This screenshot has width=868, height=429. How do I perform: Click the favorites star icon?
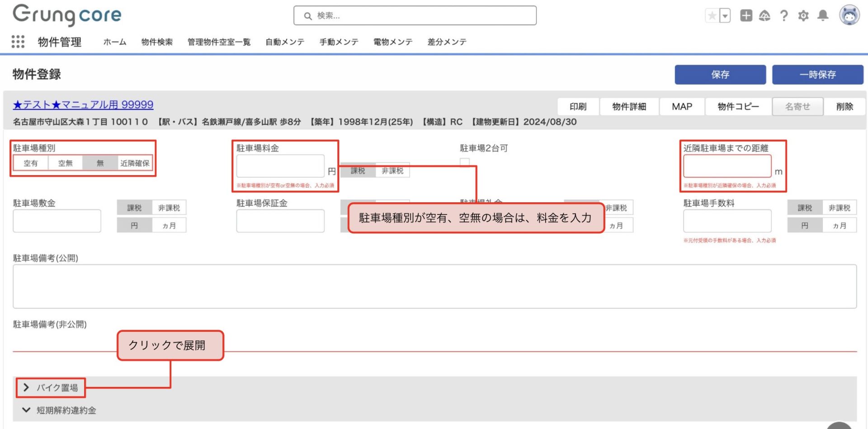(712, 16)
